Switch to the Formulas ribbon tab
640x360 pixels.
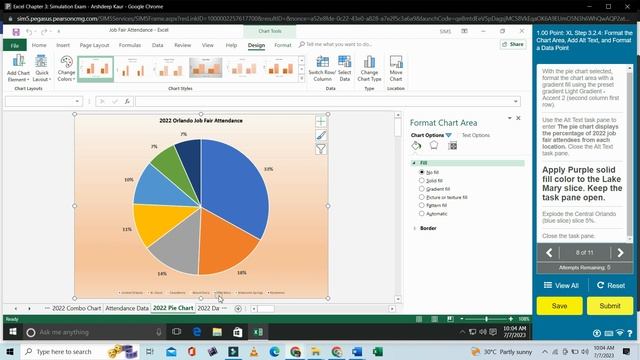[x=130, y=45]
